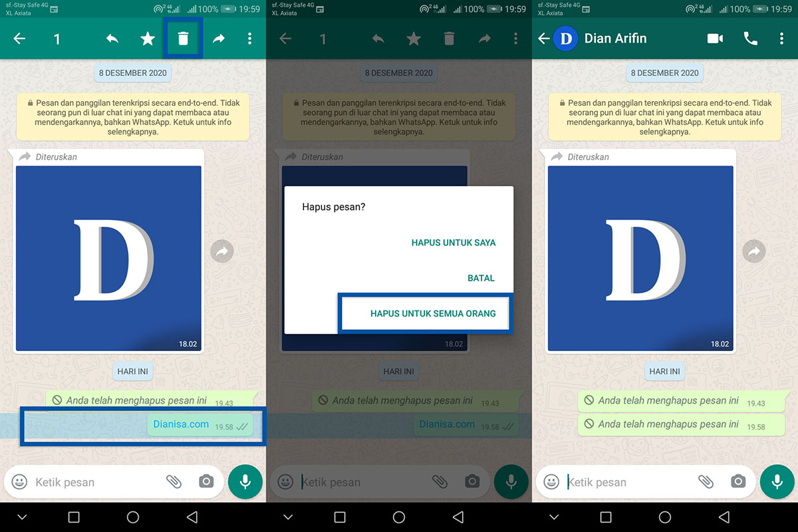Reply to the selected message with the reply arrow
Screen dimensions: 798x532
pyautogui.click(x=112, y=39)
